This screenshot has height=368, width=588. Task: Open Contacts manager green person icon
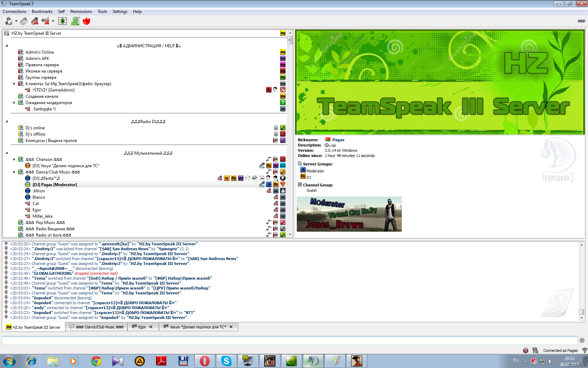click(x=75, y=21)
